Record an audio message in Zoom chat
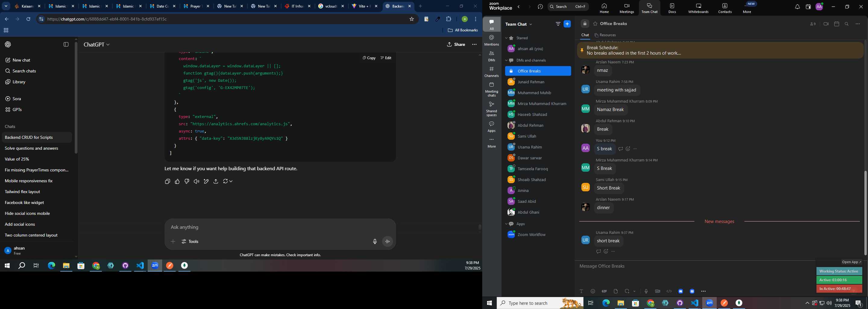 [x=646, y=291]
